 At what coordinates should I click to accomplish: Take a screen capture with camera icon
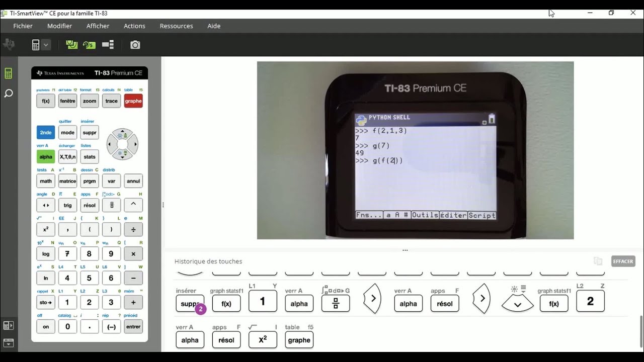pyautogui.click(x=135, y=45)
